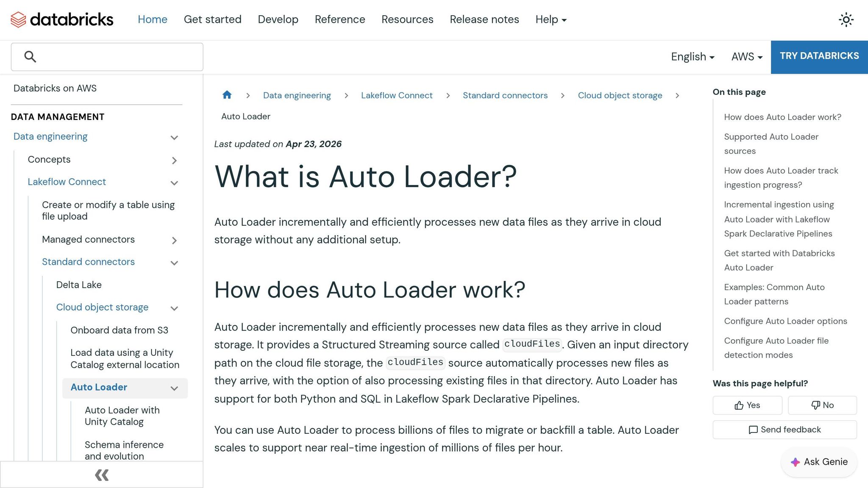Collapse the Cloud object storage section
The height and width of the screenshot is (488, 868).
coord(174,308)
